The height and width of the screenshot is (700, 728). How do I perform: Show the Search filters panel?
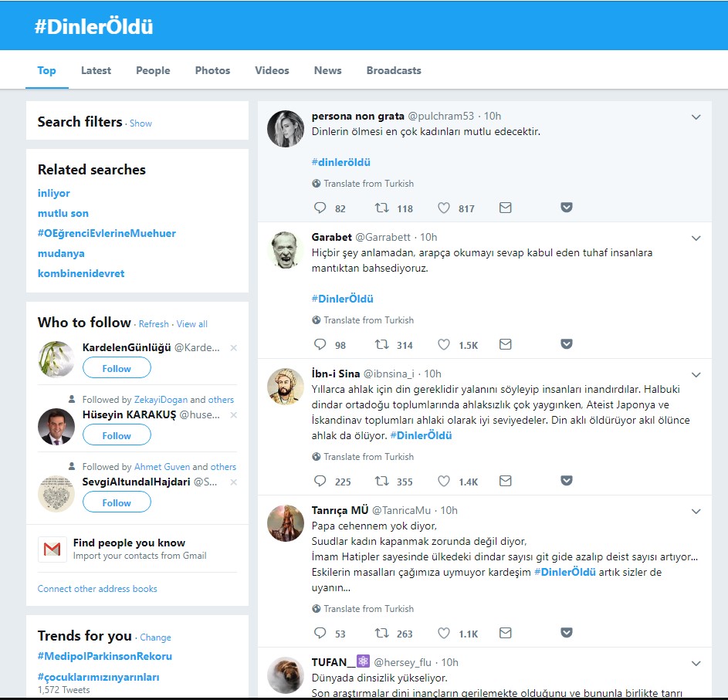click(x=141, y=123)
